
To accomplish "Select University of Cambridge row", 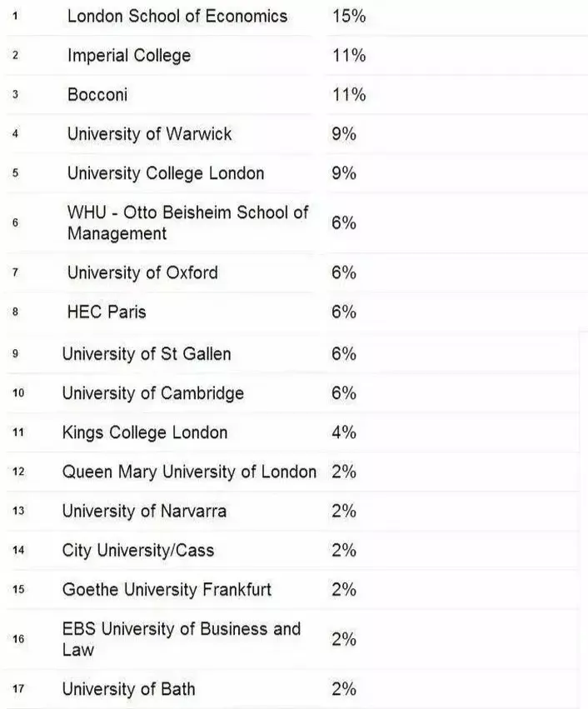I will tap(152, 393).
